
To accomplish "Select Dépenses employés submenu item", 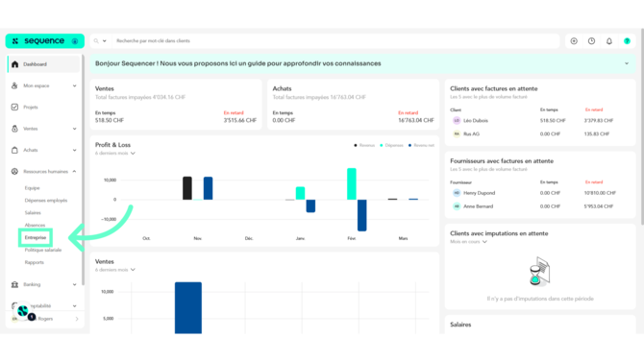I will coord(46,201).
